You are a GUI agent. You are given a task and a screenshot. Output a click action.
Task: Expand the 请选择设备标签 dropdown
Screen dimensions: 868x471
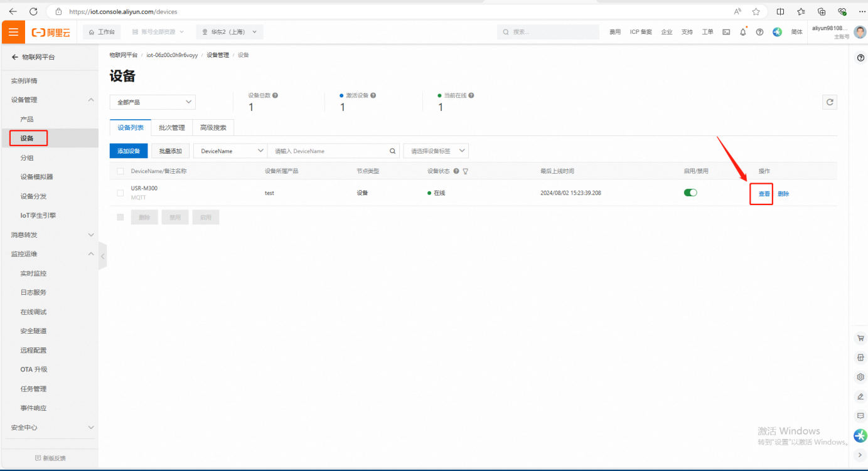pos(436,151)
